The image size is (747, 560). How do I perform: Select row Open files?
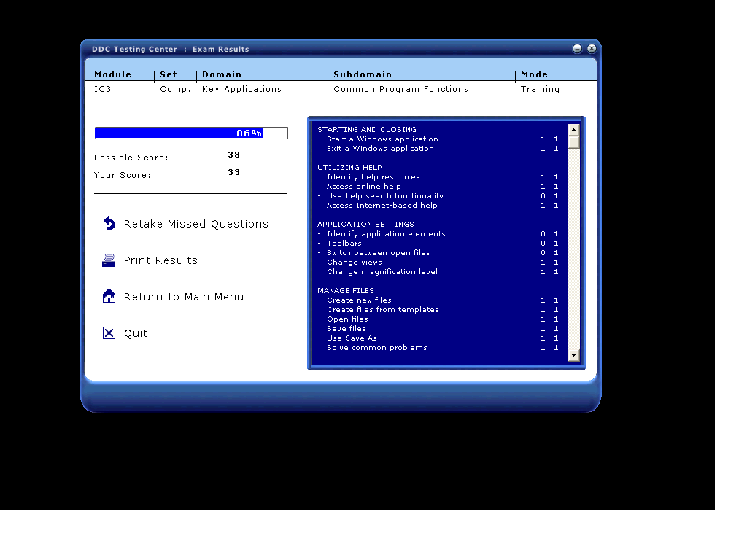pyautogui.click(x=438, y=319)
